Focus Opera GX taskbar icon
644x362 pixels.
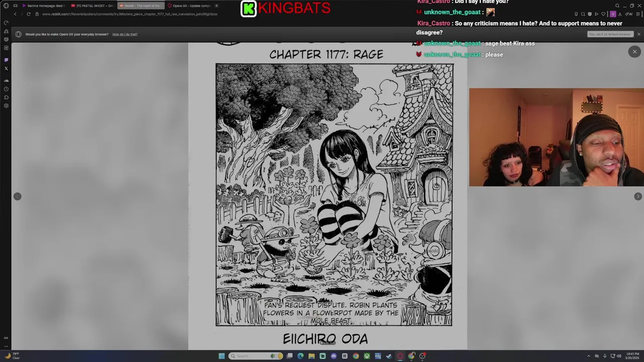[400, 356]
